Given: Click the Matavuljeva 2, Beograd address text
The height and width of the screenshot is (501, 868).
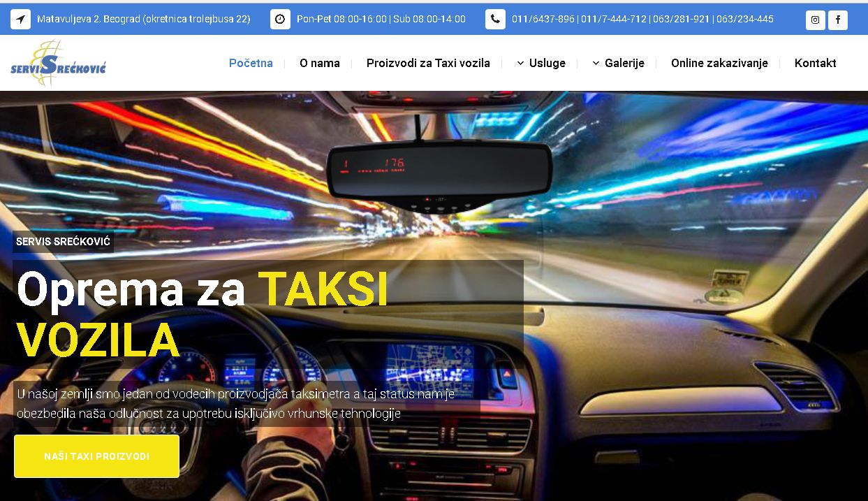Looking at the screenshot, I should (x=144, y=19).
